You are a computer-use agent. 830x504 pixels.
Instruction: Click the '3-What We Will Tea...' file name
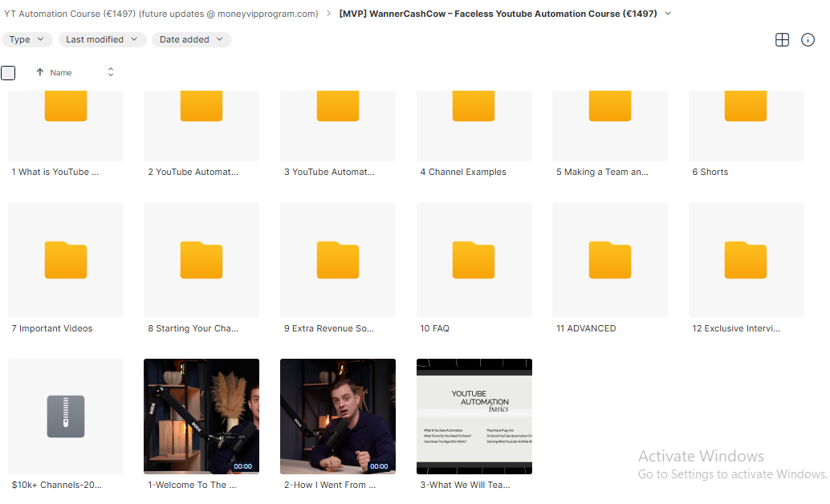[x=466, y=485]
